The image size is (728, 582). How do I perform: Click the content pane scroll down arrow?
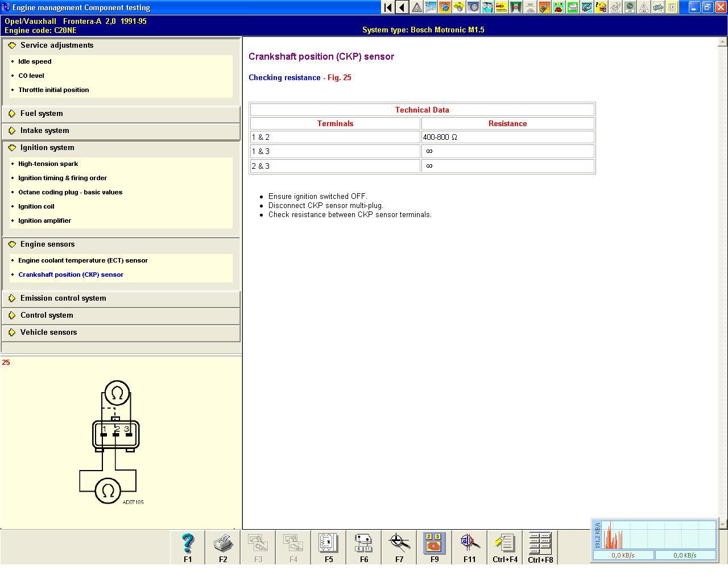pyautogui.click(x=722, y=524)
